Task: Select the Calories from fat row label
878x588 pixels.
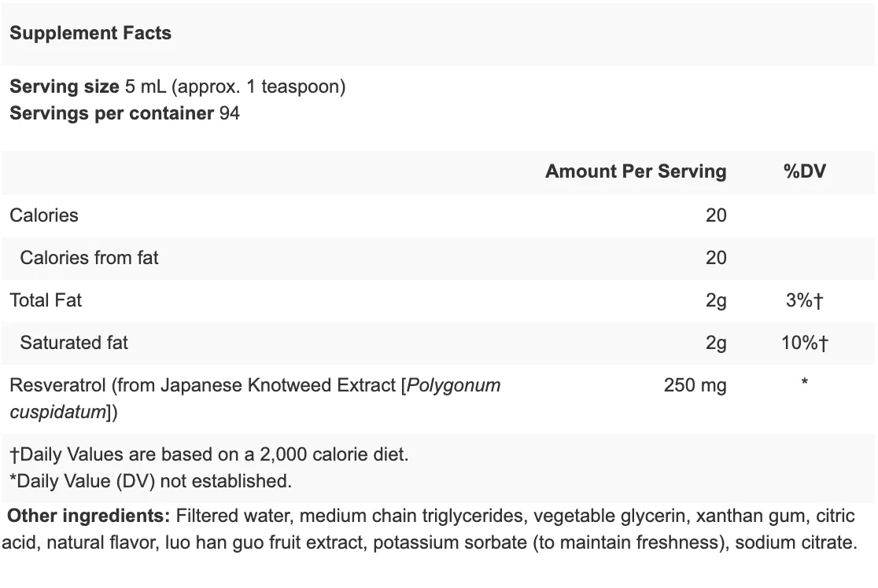Action: pyautogui.click(x=89, y=258)
